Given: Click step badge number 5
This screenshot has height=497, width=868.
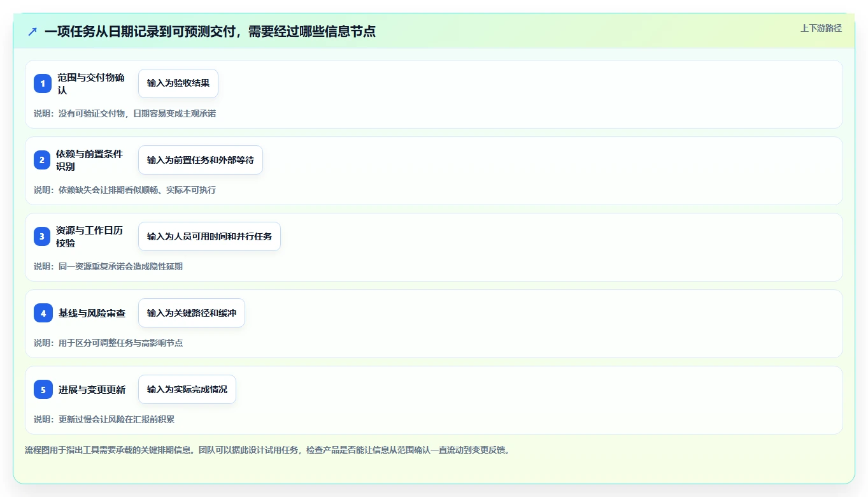Looking at the screenshot, I should tap(43, 389).
